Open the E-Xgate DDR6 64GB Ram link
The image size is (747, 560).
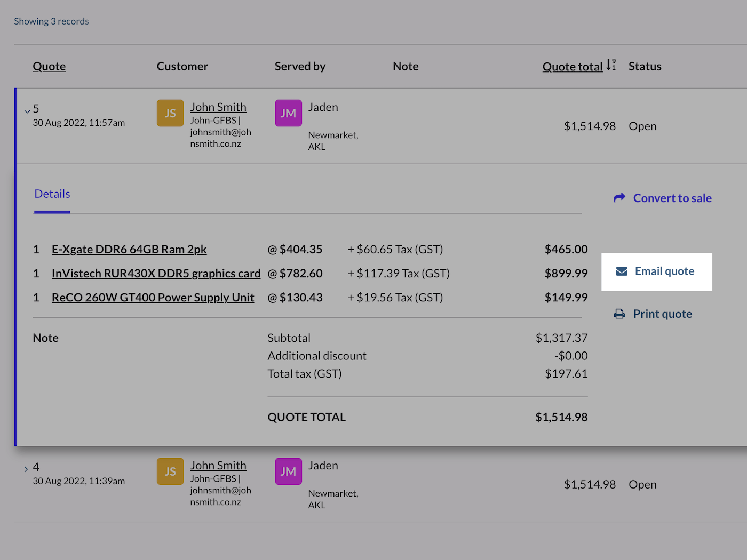pos(129,249)
